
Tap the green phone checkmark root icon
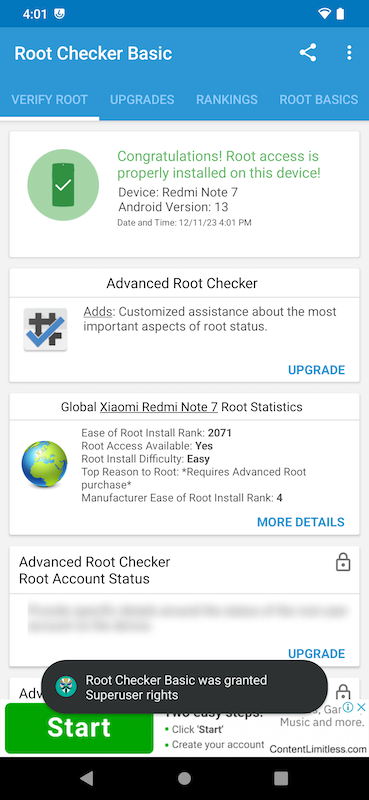(x=63, y=185)
